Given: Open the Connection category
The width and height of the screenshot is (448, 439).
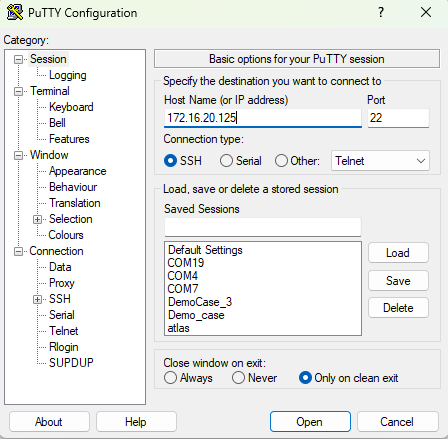Looking at the screenshot, I should click(x=56, y=251).
